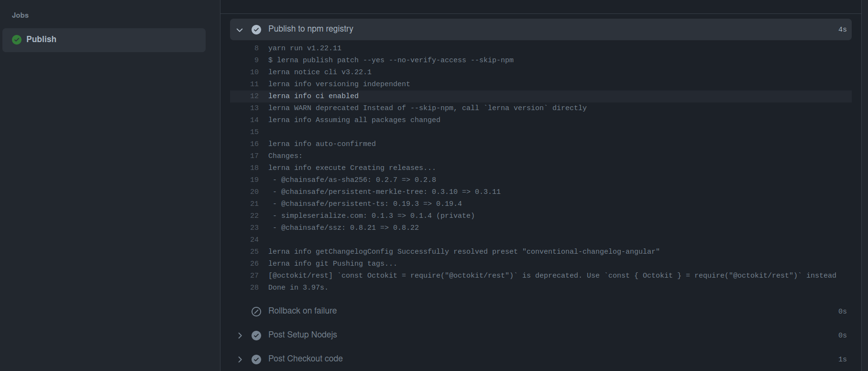The width and height of the screenshot is (868, 371).
Task: Click line number 12 for ci enabled
Action: click(254, 96)
